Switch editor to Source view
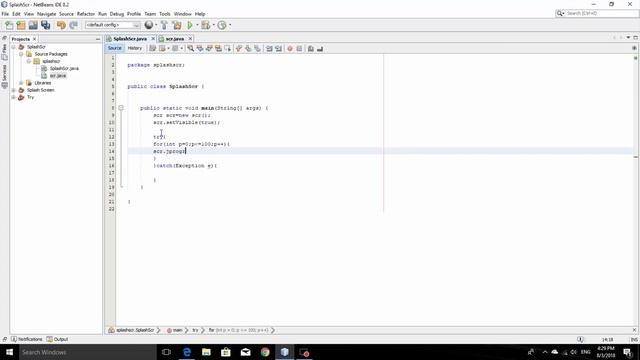This screenshot has width=640, height=360. pos(114,48)
